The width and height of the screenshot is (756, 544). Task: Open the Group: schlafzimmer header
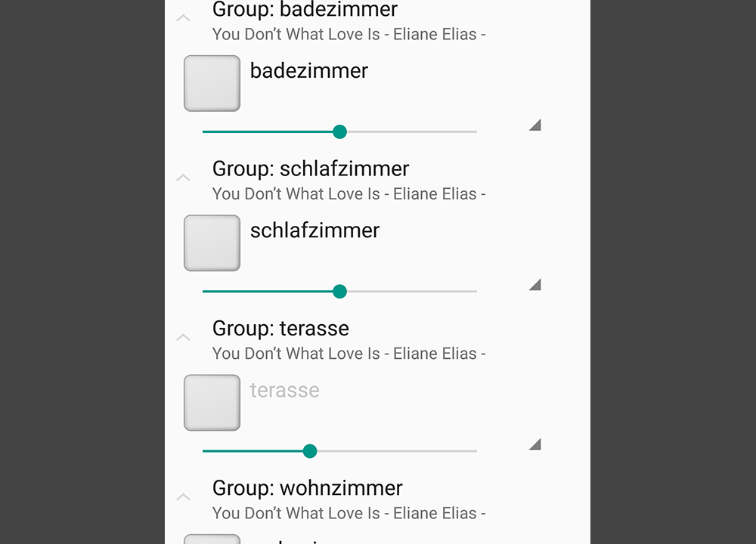click(x=311, y=168)
